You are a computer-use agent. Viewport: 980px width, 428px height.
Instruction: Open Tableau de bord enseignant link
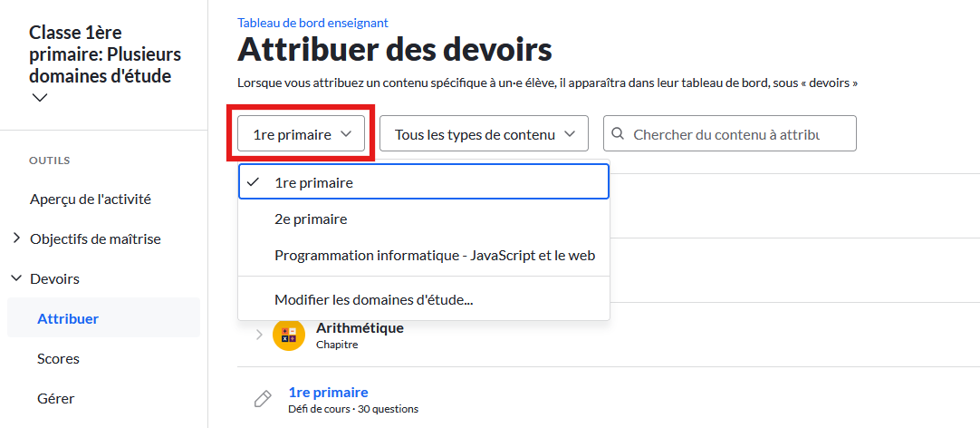(312, 24)
